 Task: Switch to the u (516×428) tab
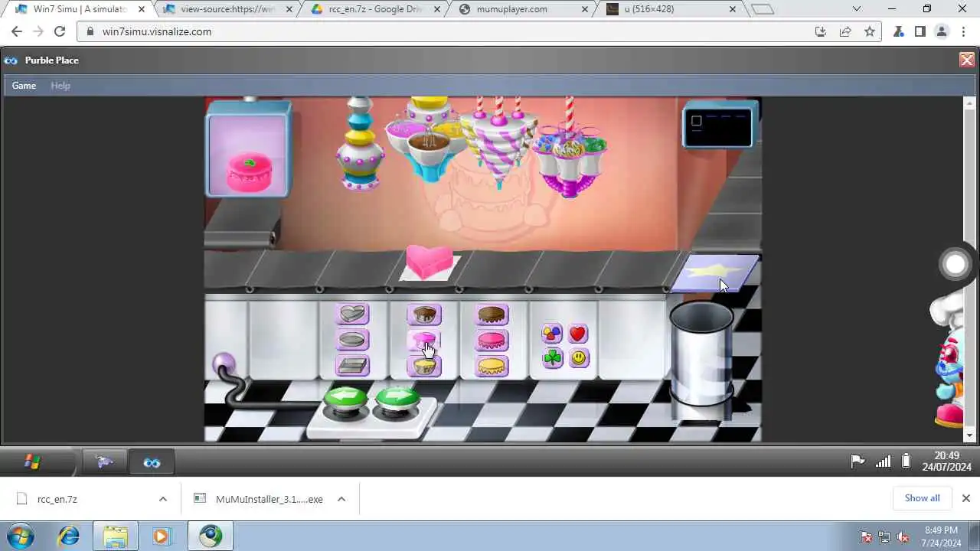pos(670,9)
